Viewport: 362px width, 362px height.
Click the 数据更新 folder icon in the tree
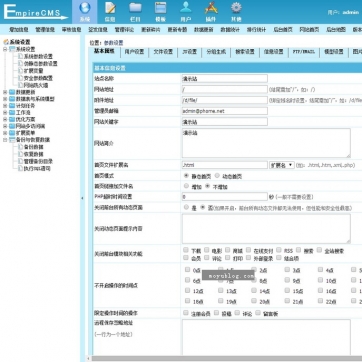(x=12, y=92)
